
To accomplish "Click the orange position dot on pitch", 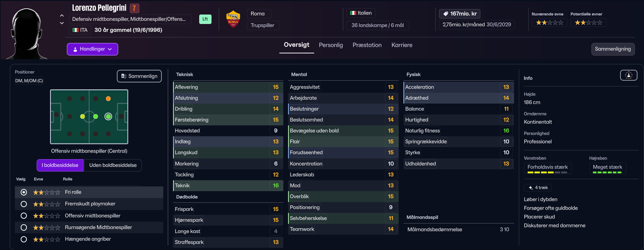I will pyautogui.click(x=108, y=98).
